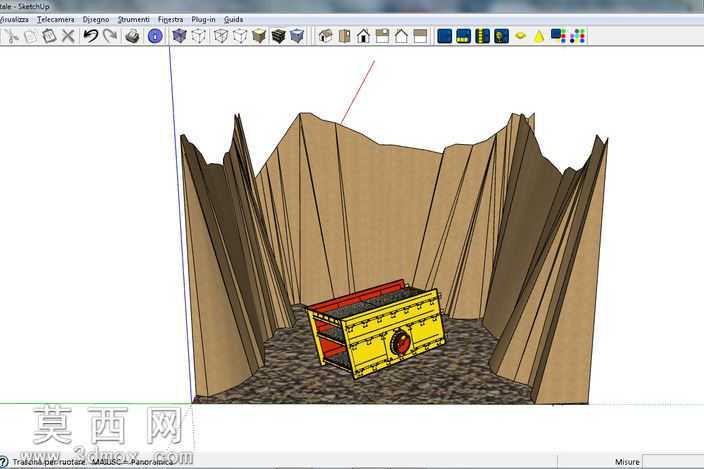
Task: Switch to Front view house icon
Action: click(x=363, y=36)
